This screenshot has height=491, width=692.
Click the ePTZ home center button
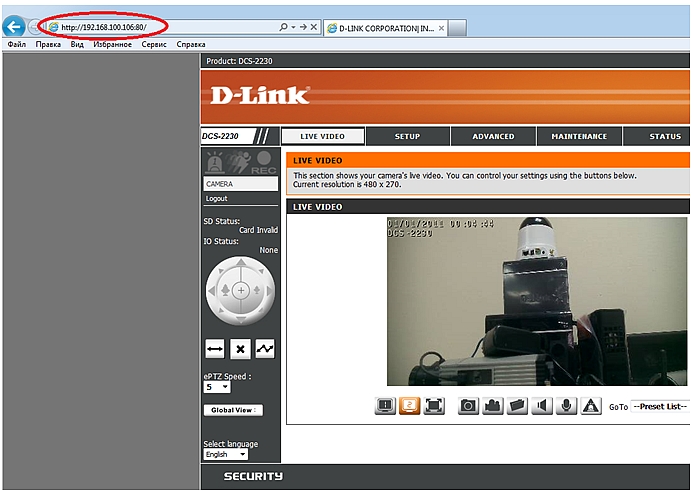coord(240,290)
